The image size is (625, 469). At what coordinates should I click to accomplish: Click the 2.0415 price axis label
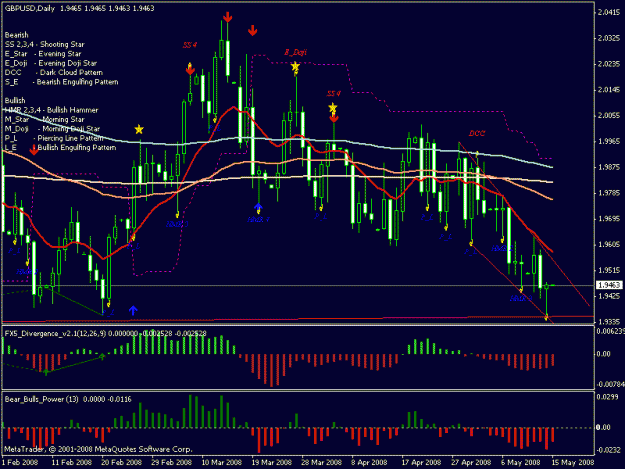pos(609,12)
